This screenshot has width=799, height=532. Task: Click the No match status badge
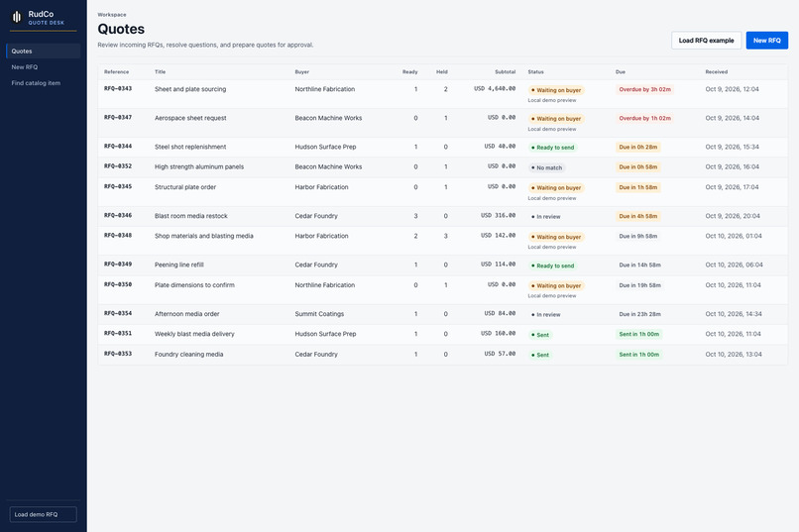tap(546, 167)
